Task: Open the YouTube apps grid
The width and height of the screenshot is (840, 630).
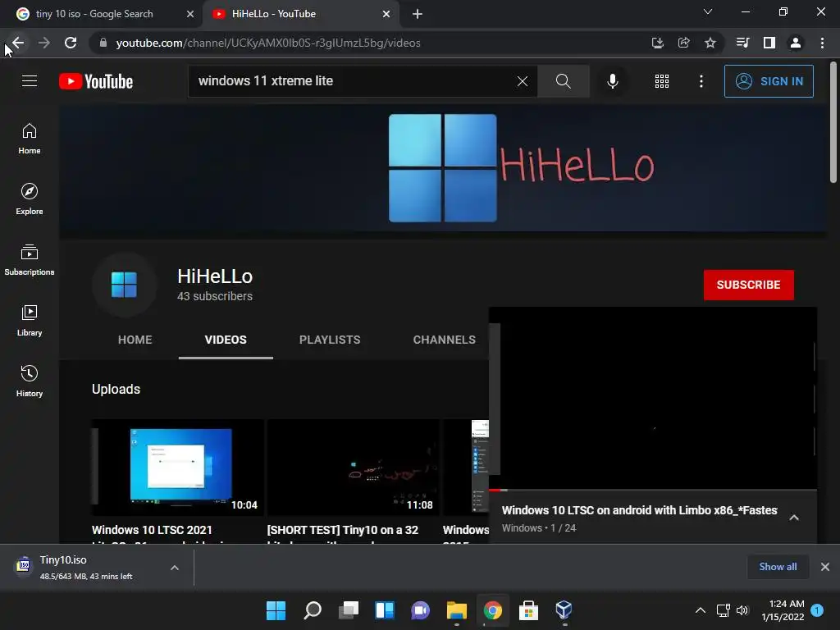Action: tap(662, 81)
